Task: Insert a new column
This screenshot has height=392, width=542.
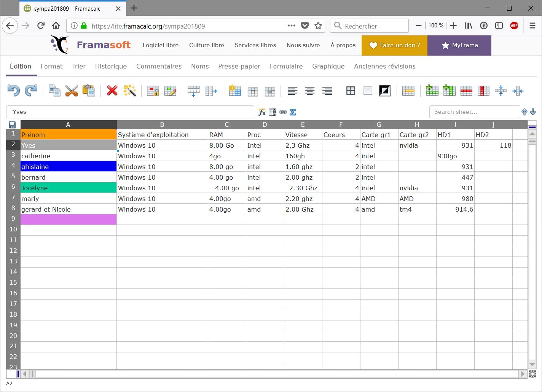Action: click(450, 91)
